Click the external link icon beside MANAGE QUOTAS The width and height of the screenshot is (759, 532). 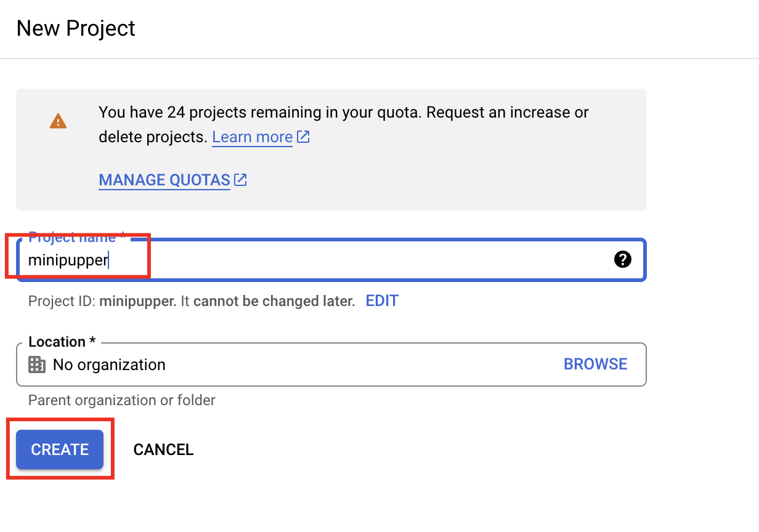[x=240, y=179]
